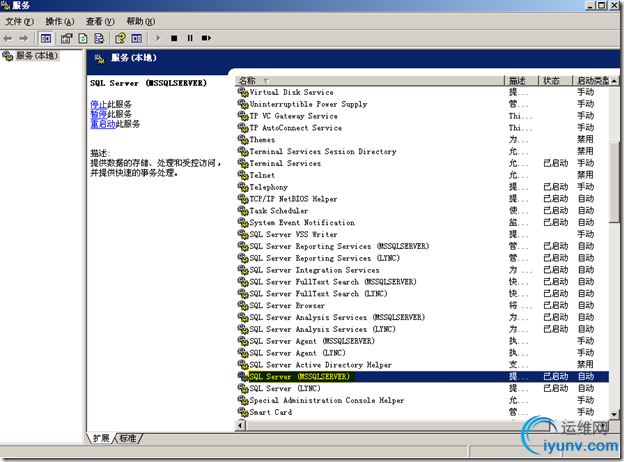The image size is (624, 462).
Task: Open the 操作(A) menu
Action: coord(60,21)
